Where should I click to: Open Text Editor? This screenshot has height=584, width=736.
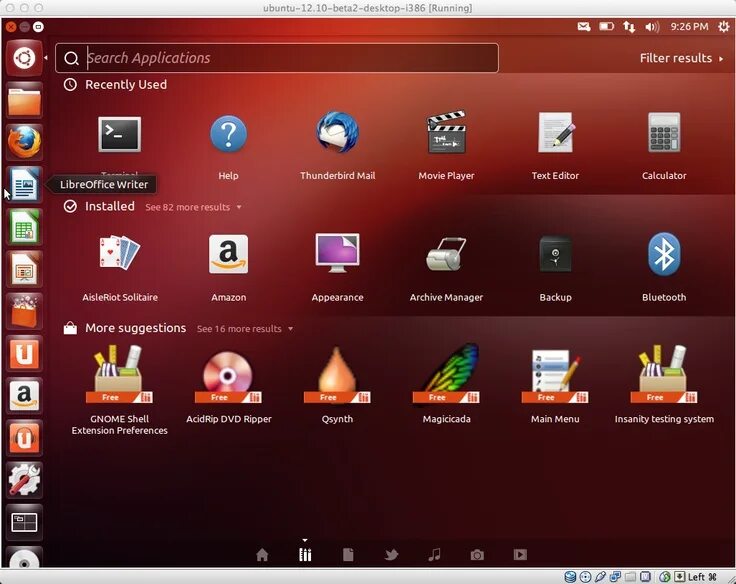555,132
